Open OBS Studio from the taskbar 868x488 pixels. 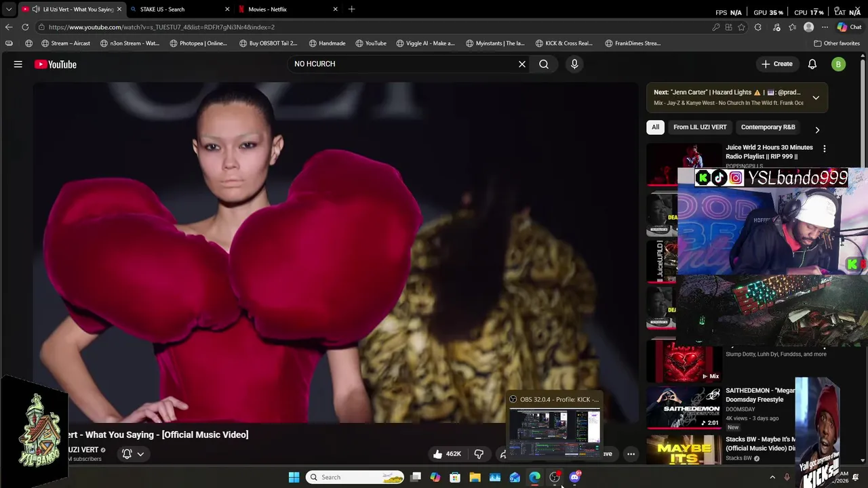[555, 477]
